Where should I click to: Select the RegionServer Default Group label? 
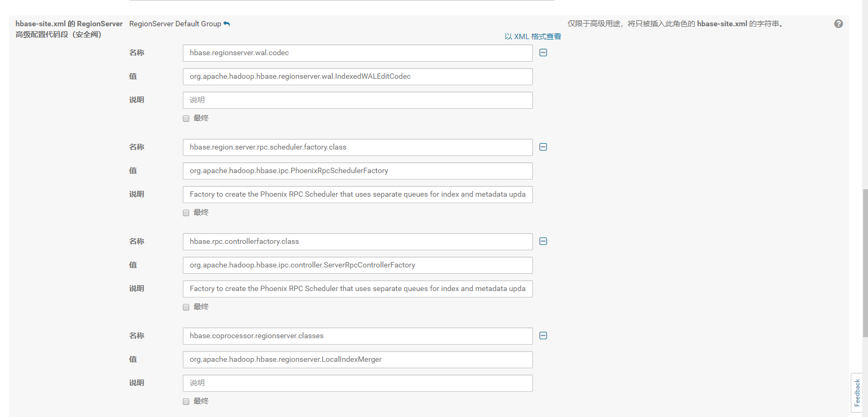pos(175,24)
